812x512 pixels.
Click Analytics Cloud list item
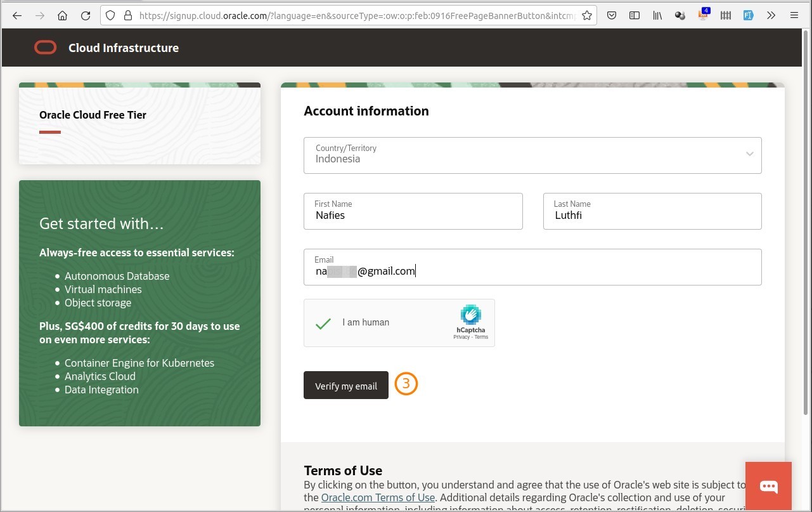(100, 376)
